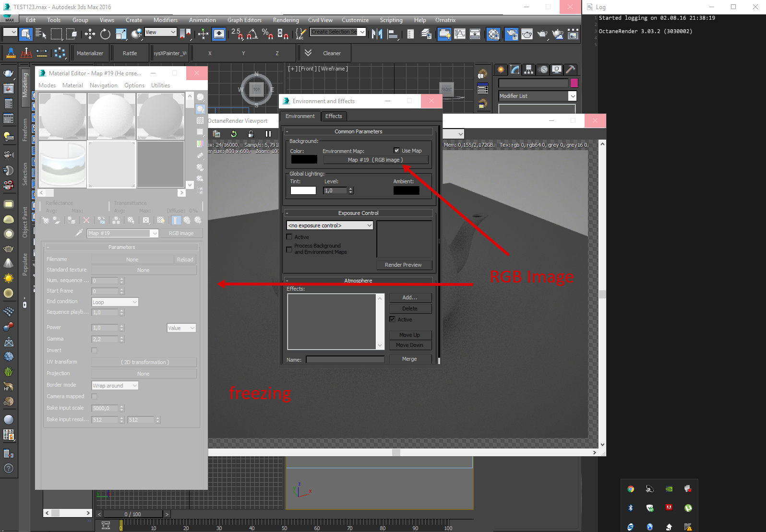Open the View reference coordinate dropdown
This screenshot has height=532, width=766.
click(x=161, y=32)
